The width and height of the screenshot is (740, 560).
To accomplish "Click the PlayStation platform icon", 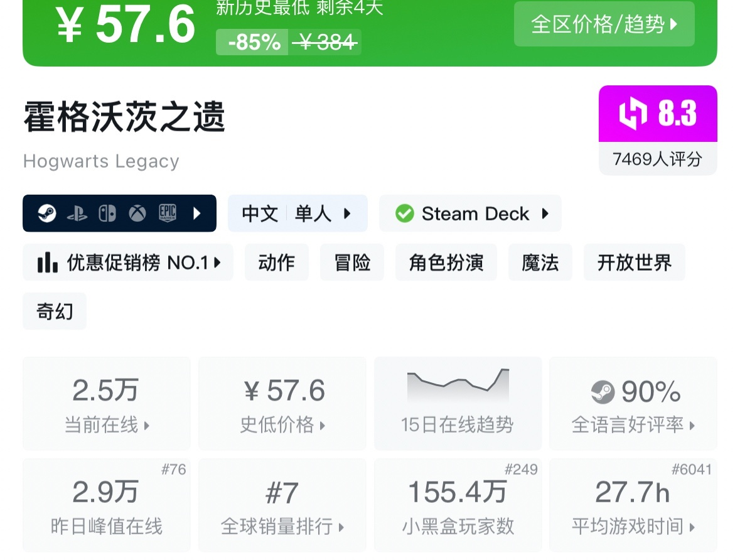I will [77, 213].
